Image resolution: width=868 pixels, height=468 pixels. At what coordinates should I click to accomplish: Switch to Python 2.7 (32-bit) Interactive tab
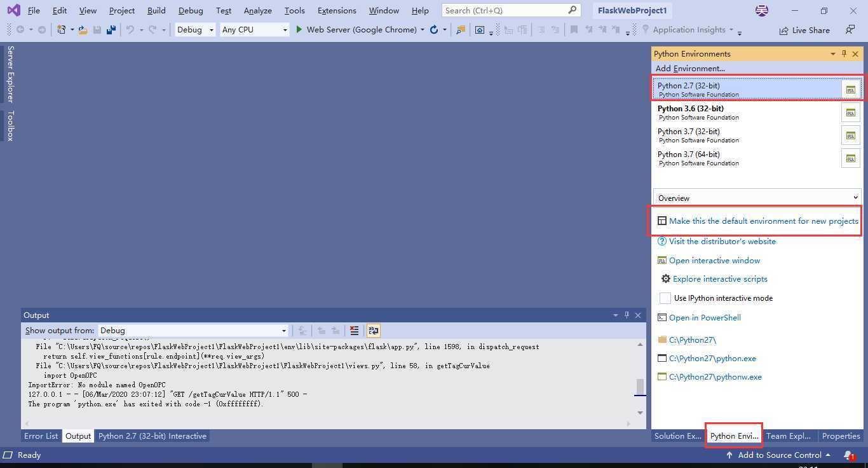click(153, 436)
